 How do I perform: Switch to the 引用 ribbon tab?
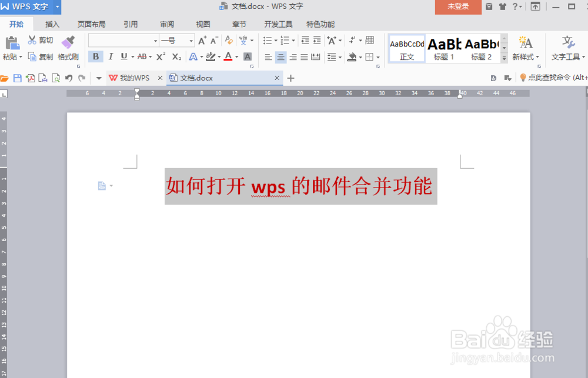click(131, 24)
